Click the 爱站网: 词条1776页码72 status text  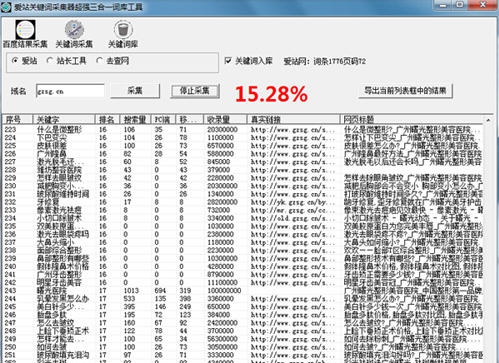[324, 61]
